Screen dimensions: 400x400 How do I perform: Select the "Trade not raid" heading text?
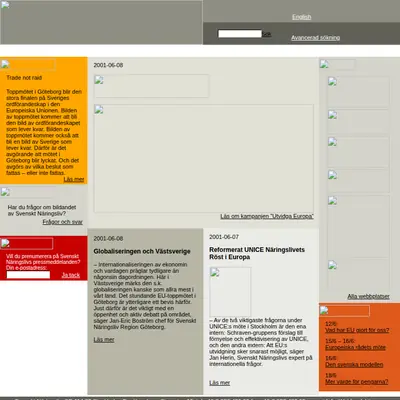(x=24, y=78)
